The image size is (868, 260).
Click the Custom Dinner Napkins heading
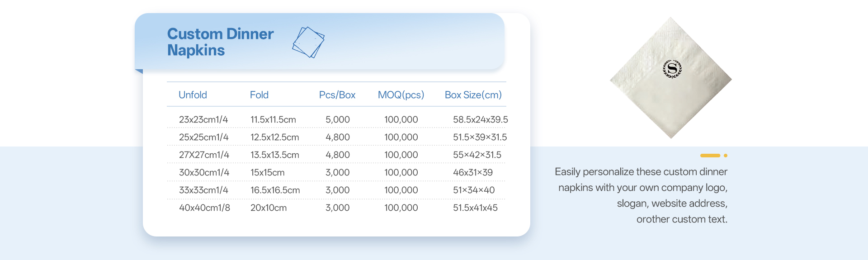pos(220,42)
